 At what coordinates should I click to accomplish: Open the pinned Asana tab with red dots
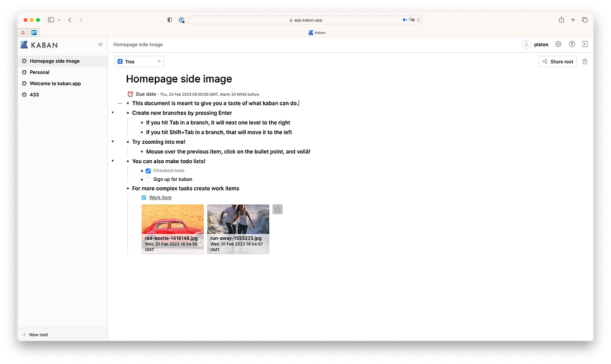click(23, 33)
